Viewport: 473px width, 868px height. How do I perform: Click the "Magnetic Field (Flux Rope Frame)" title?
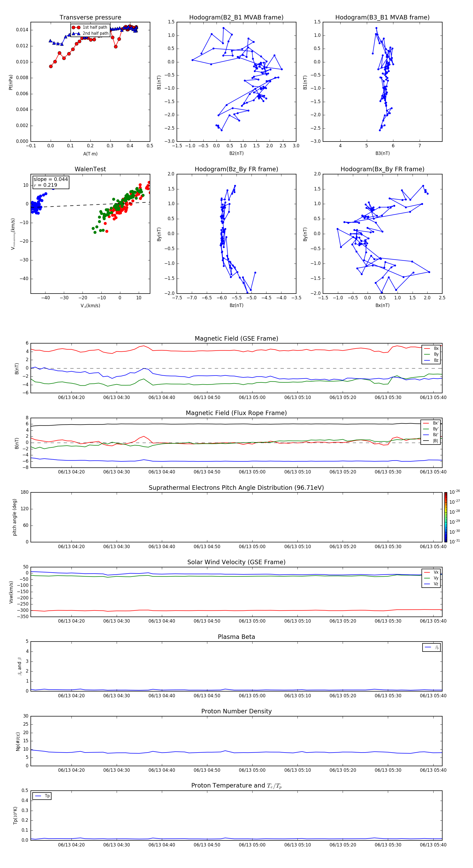[x=236, y=413]
